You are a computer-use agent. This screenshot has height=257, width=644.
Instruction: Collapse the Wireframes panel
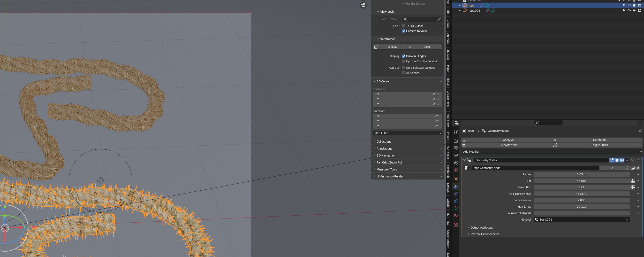click(x=378, y=39)
